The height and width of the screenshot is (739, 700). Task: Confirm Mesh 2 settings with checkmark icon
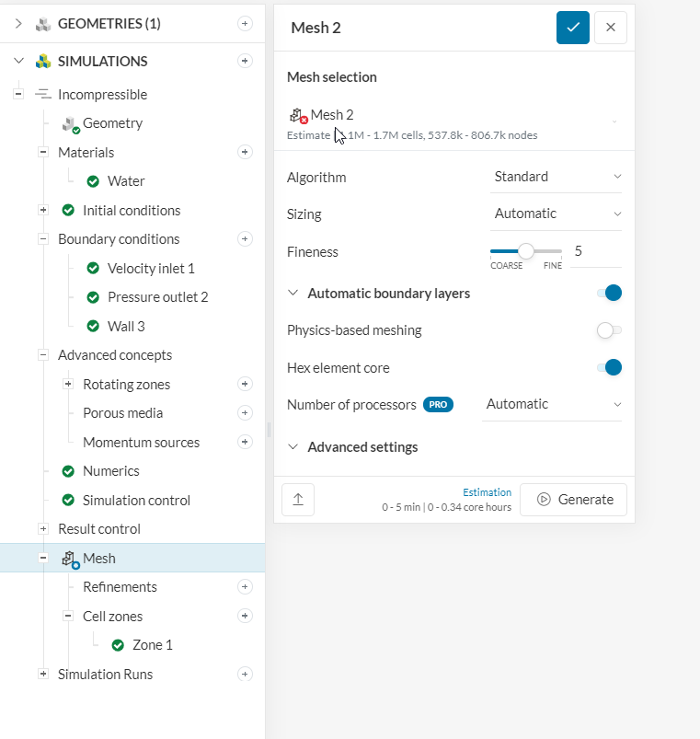pyautogui.click(x=572, y=28)
